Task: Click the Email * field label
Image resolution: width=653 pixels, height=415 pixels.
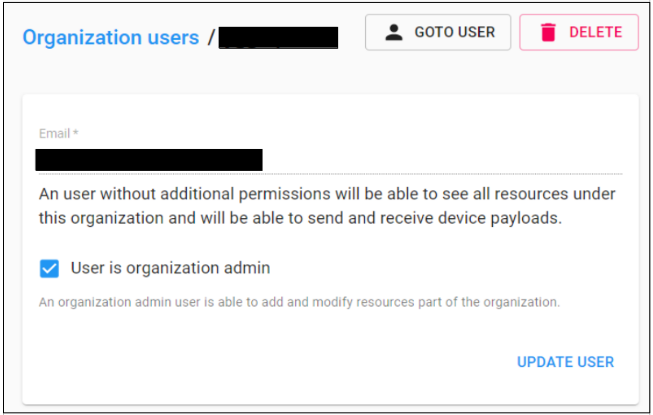Action: click(56, 133)
